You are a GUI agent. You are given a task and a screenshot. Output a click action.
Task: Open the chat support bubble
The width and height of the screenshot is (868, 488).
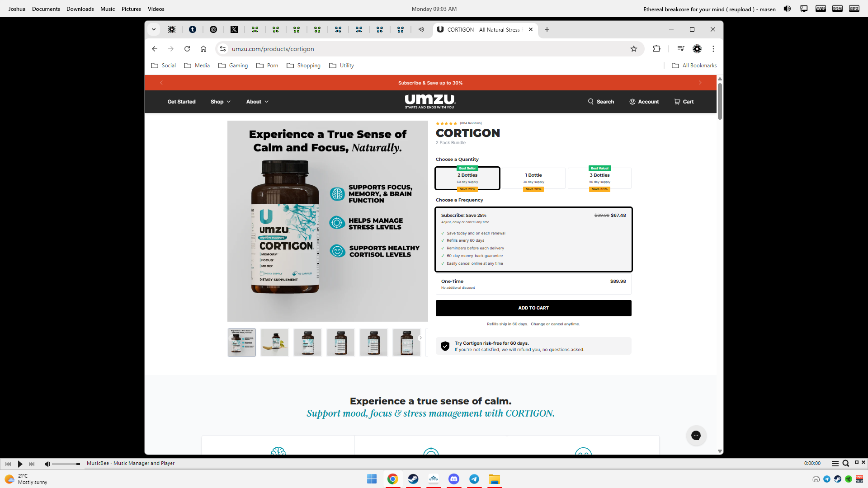(x=696, y=436)
